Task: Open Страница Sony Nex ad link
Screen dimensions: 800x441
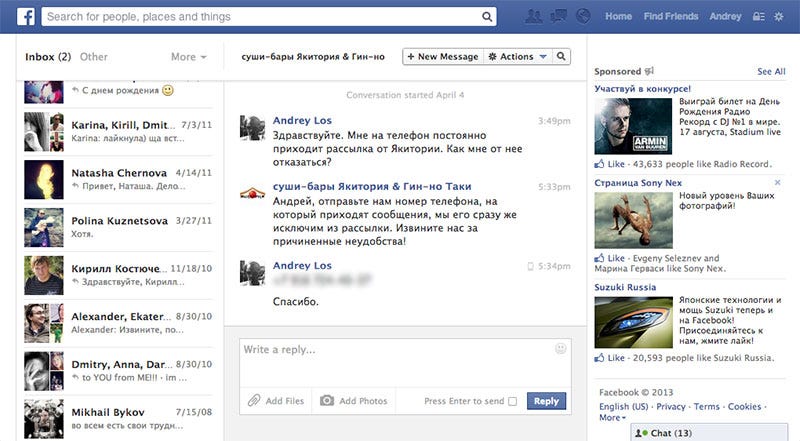Action: click(638, 183)
